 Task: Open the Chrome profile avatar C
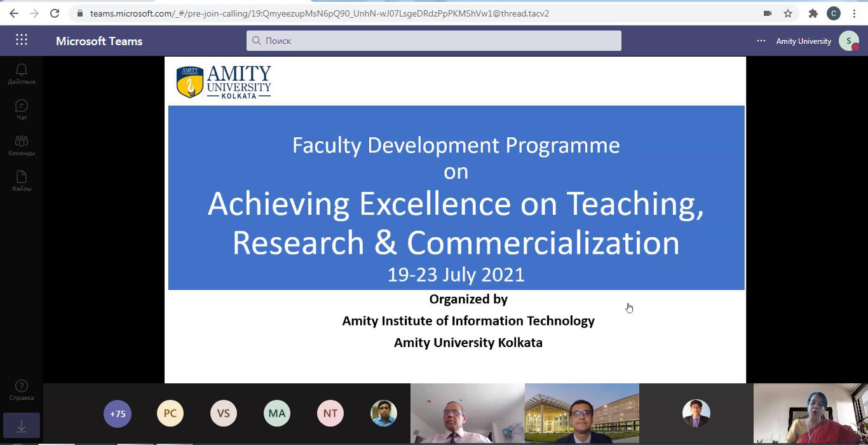coord(834,13)
